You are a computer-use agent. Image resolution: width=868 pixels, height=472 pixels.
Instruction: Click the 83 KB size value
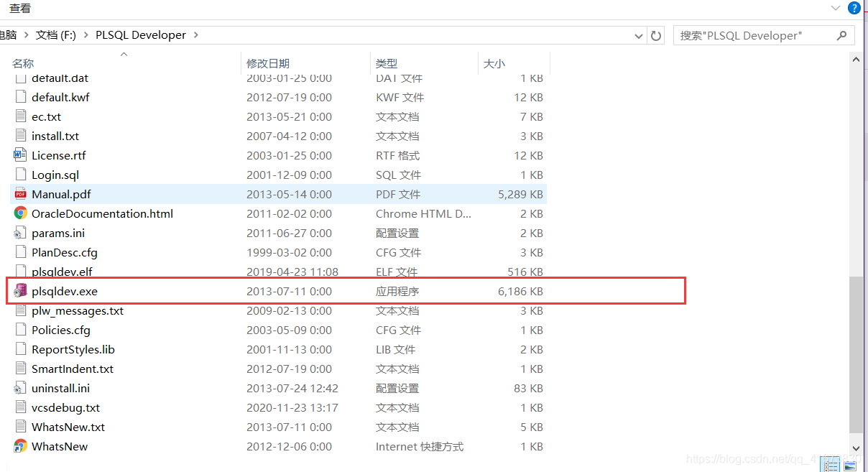click(x=527, y=388)
